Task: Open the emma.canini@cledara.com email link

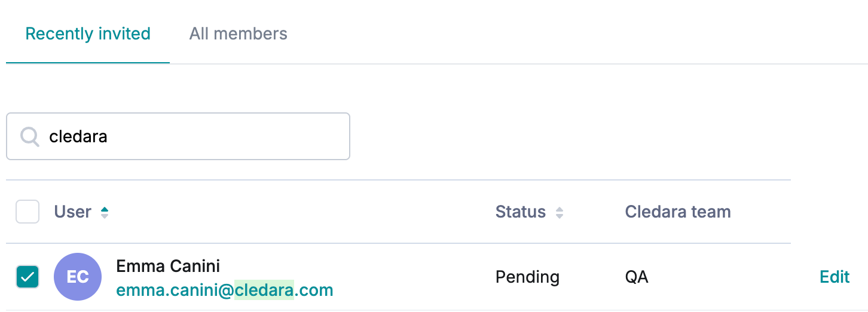Action: point(225,290)
